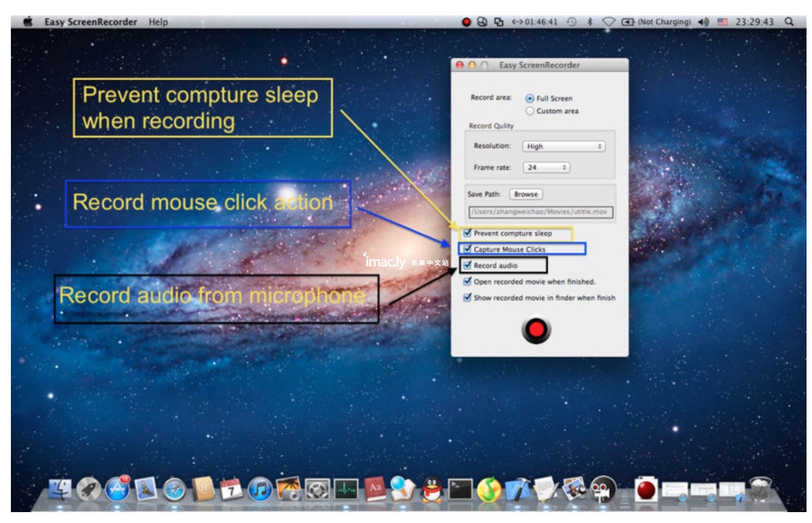Open the Mail stamp icon in Dock
Image resolution: width=812 pixels, height=523 pixels.
click(146, 489)
